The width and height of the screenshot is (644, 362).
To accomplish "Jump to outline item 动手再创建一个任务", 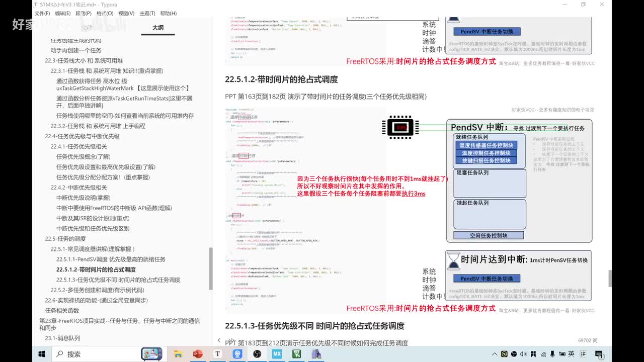I will (x=76, y=50).
